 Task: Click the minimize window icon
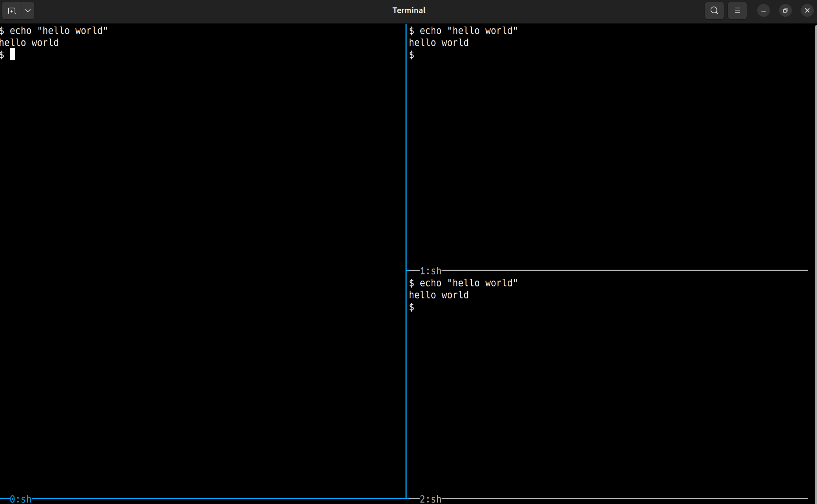click(x=763, y=10)
